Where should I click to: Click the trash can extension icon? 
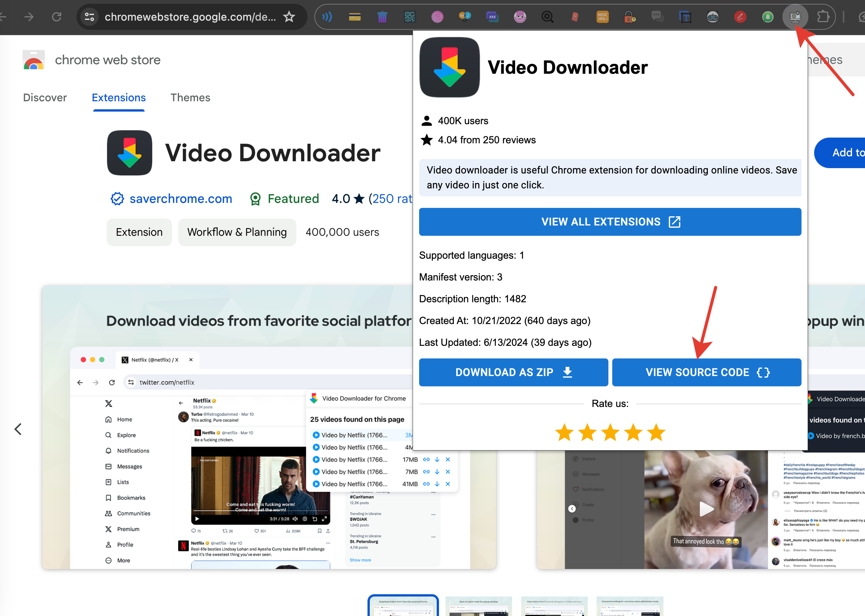(x=382, y=17)
